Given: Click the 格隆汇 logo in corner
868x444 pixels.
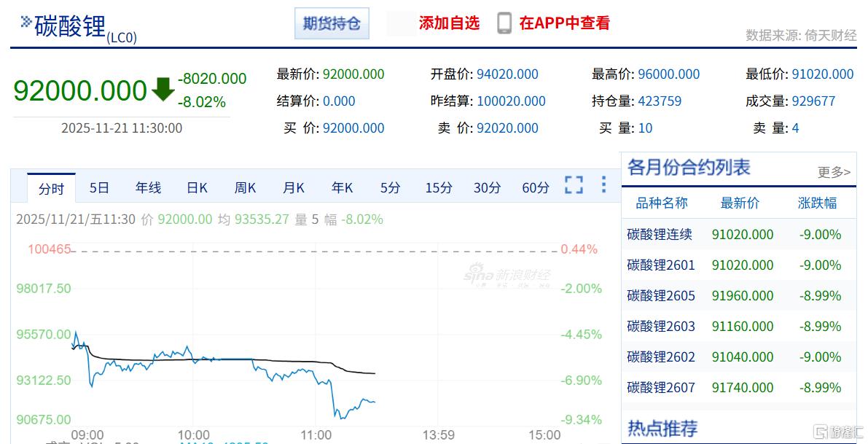Looking at the screenshot, I should click(x=838, y=432).
